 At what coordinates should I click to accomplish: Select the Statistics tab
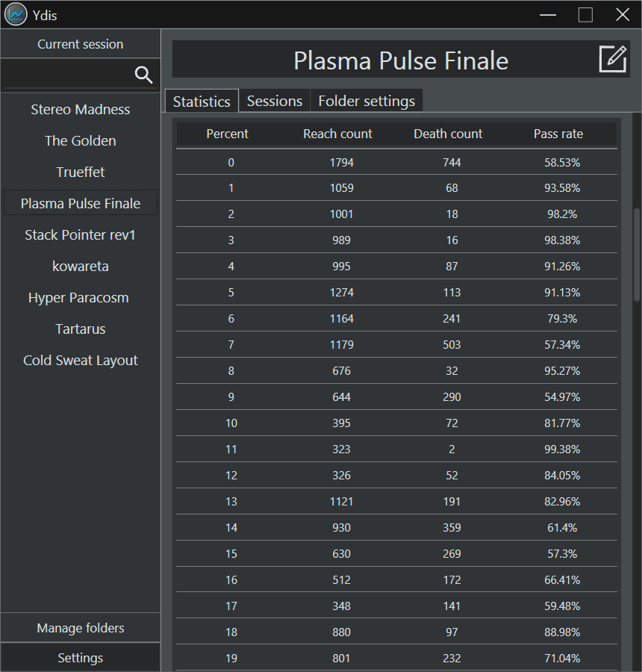202,101
